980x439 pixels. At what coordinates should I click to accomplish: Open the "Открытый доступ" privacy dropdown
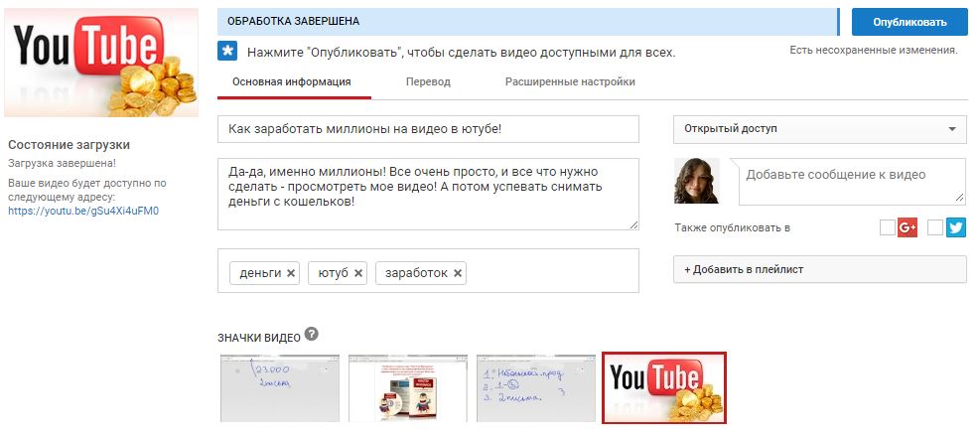tap(820, 129)
